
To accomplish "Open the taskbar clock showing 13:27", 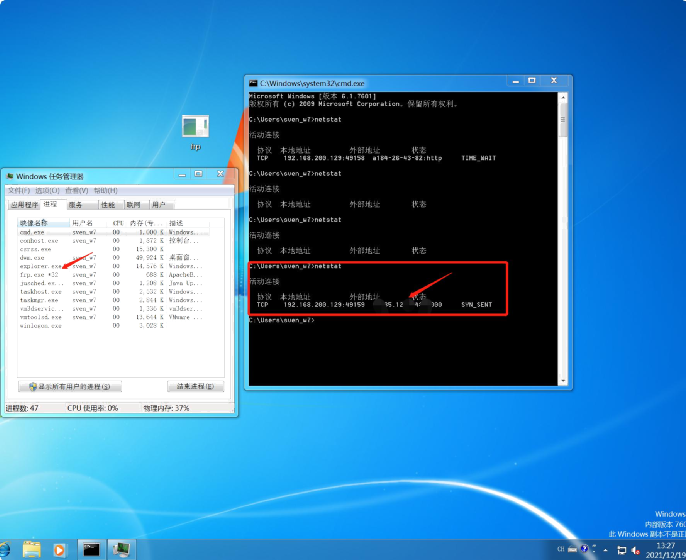I will pos(665,549).
